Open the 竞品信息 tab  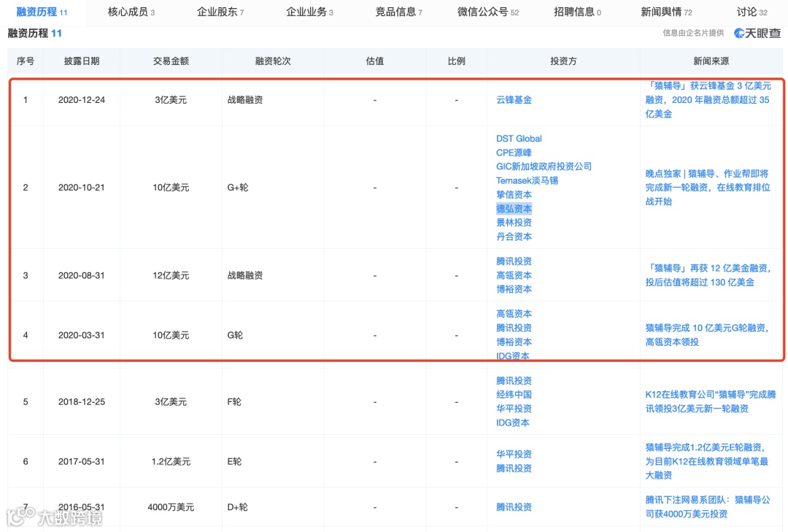(399, 12)
